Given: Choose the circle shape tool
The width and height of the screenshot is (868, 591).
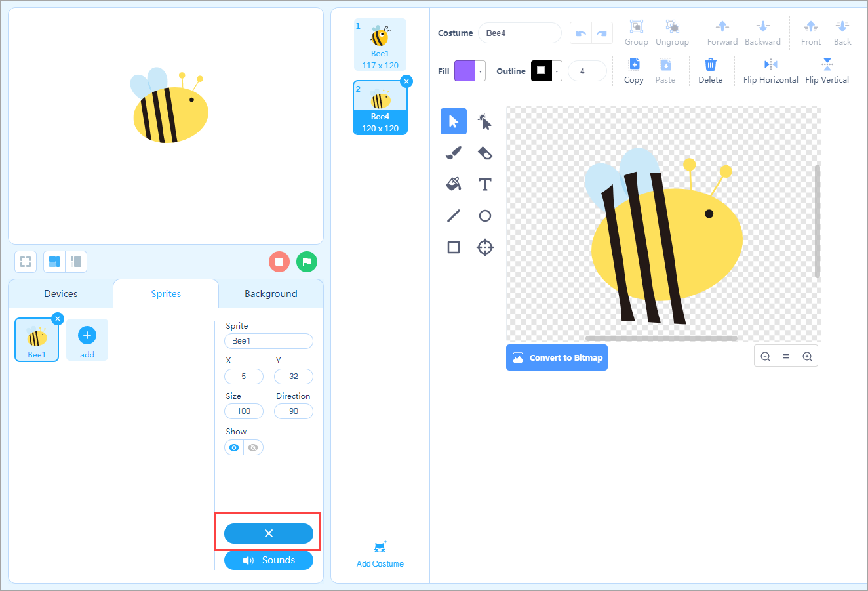Looking at the screenshot, I should [x=485, y=216].
